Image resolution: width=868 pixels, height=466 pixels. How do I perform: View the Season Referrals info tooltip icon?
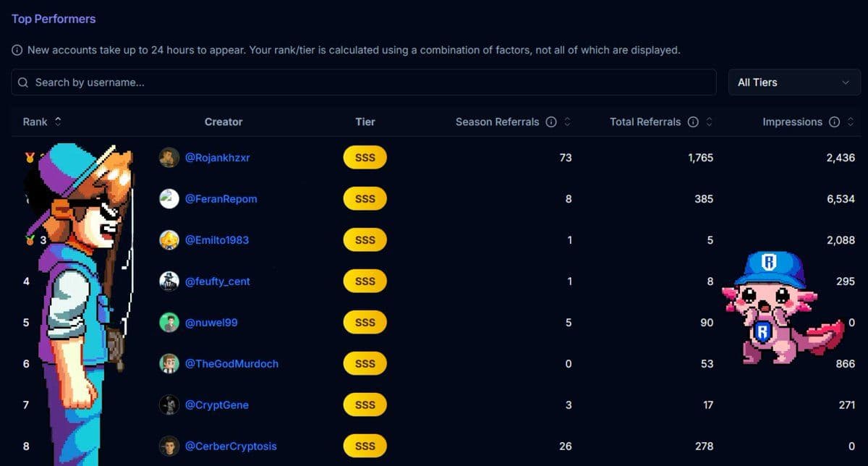(x=550, y=122)
